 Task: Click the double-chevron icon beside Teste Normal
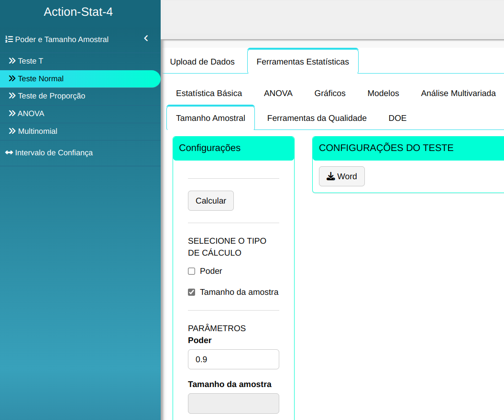click(x=12, y=79)
